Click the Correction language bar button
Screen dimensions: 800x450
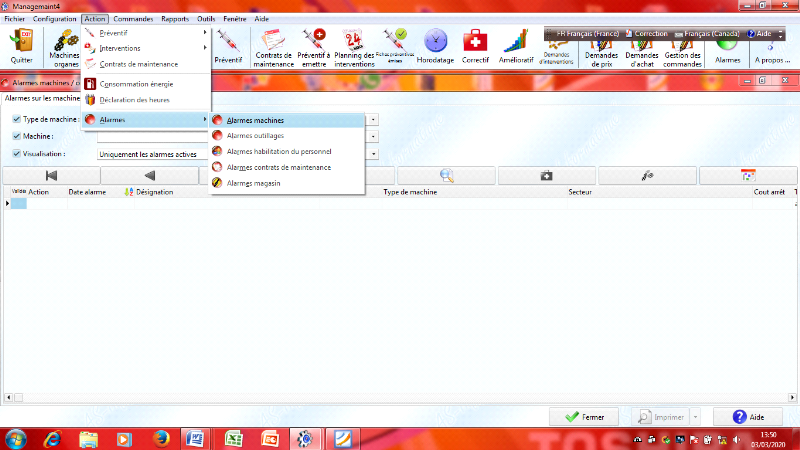pyautogui.click(x=646, y=34)
